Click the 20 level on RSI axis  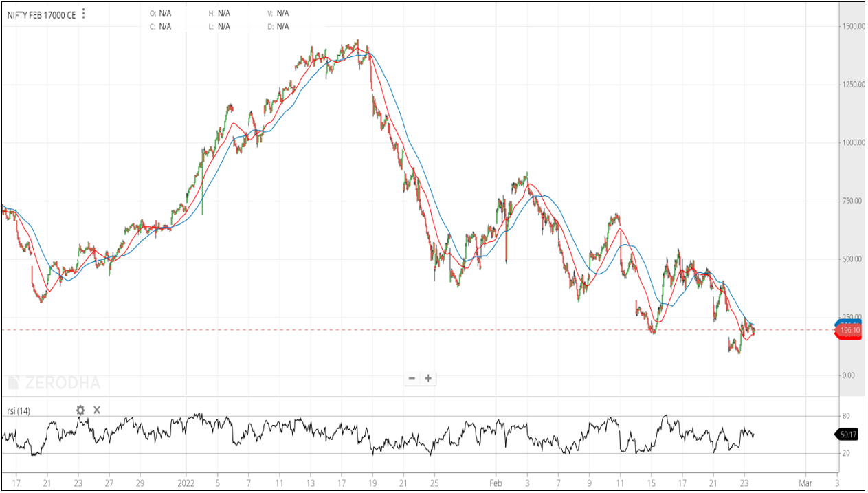(x=846, y=453)
